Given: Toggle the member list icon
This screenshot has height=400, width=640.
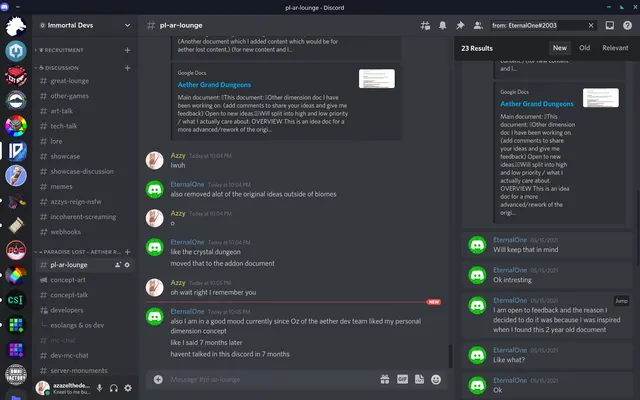Looking at the screenshot, I should coord(478,25).
